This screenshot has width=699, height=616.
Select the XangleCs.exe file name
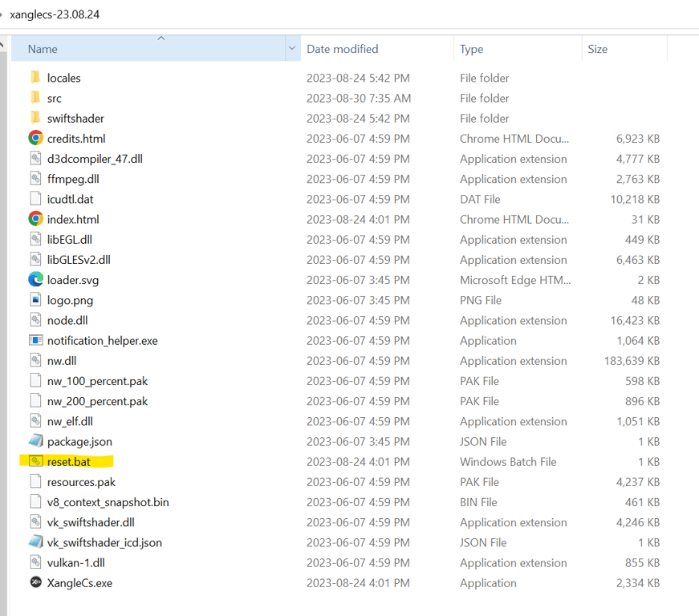point(79,583)
